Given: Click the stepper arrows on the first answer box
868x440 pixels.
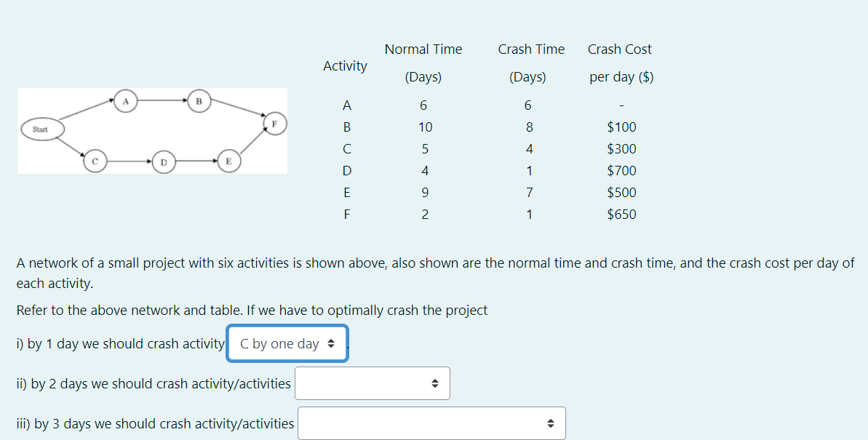Looking at the screenshot, I should point(332,343).
